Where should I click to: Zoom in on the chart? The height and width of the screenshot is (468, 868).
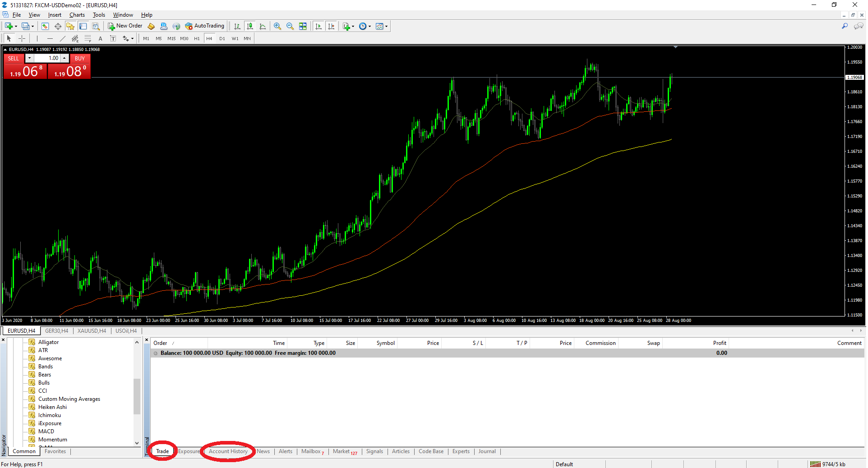(277, 26)
